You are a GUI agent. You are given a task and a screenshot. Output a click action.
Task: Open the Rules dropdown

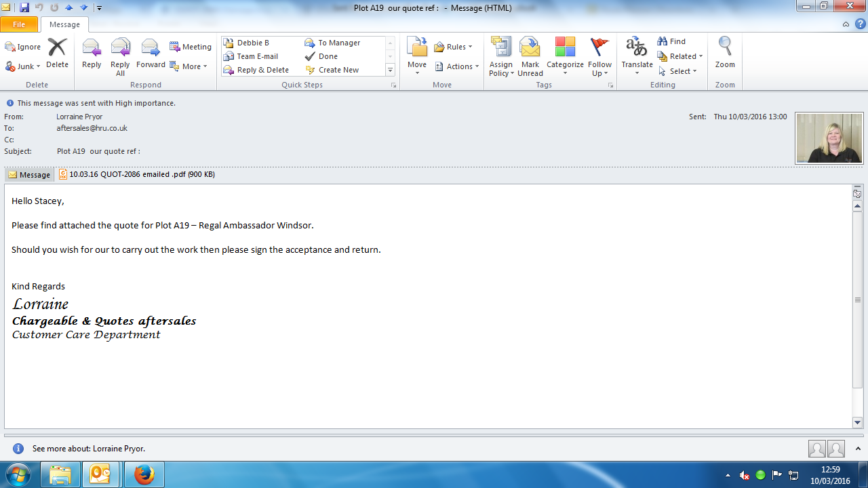point(454,47)
